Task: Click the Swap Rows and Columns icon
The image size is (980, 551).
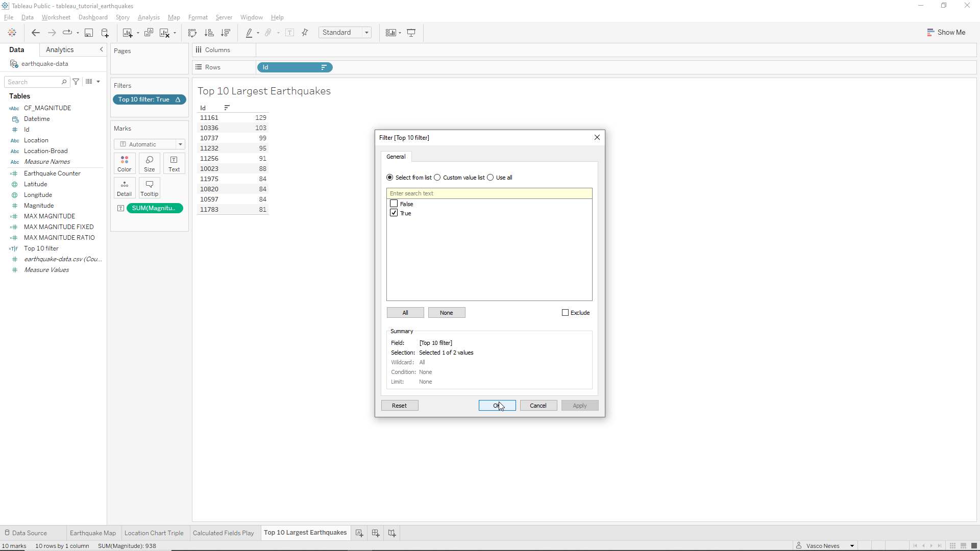Action: (192, 33)
